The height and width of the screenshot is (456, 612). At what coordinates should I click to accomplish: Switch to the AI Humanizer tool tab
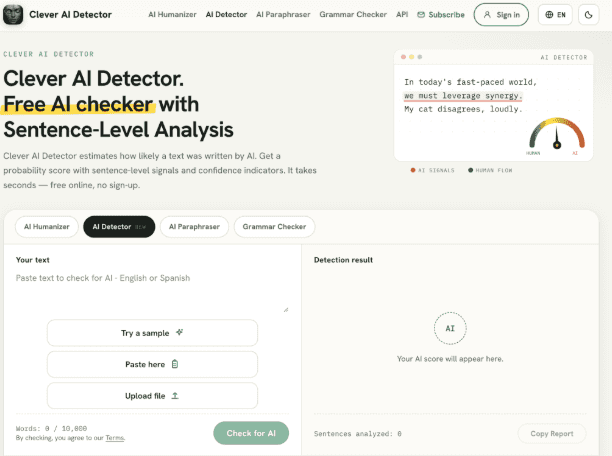tap(47, 227)
